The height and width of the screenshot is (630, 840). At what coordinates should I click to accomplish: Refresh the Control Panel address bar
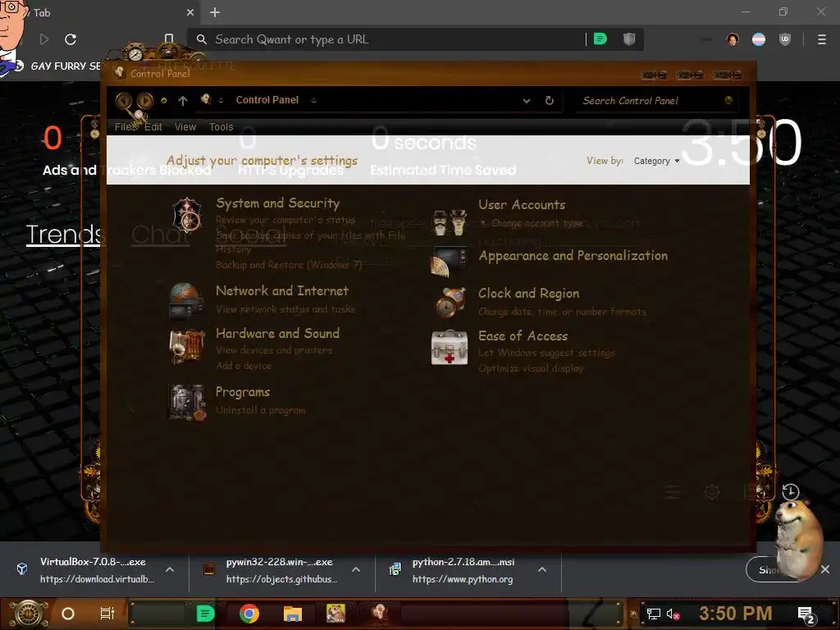point(549,101)
